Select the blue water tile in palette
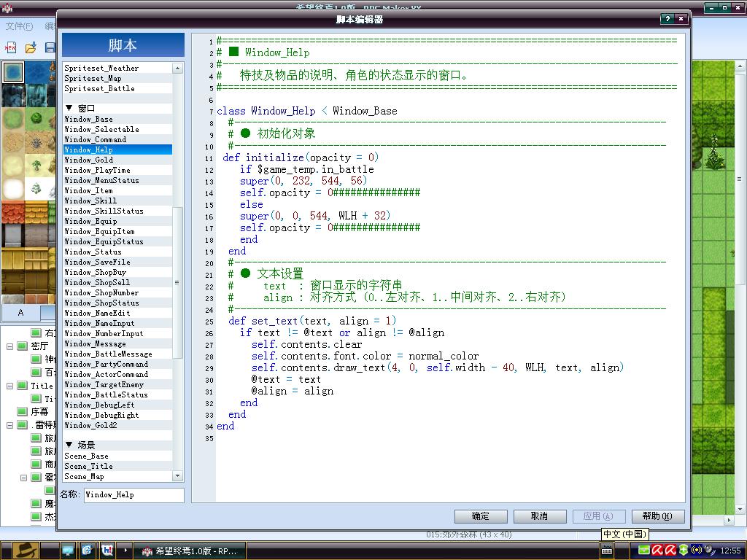The width and height of the screenshot is (747, 560). (13, 72)
